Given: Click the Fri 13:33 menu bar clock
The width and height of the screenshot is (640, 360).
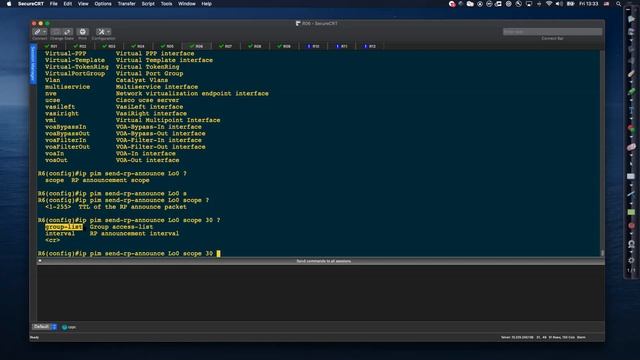Looking at the screenshot, I should [589, 4].
